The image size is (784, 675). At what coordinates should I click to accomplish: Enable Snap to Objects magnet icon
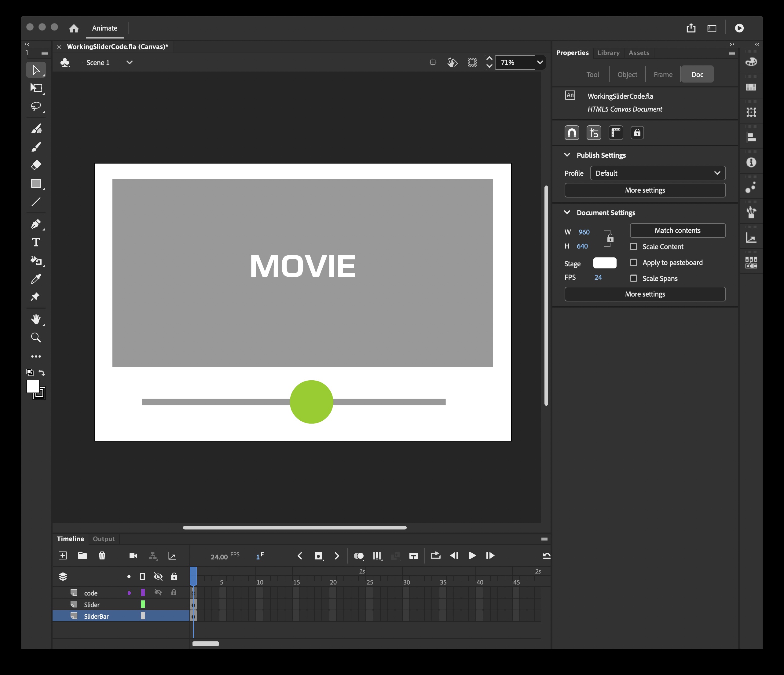tap(572, 132)
